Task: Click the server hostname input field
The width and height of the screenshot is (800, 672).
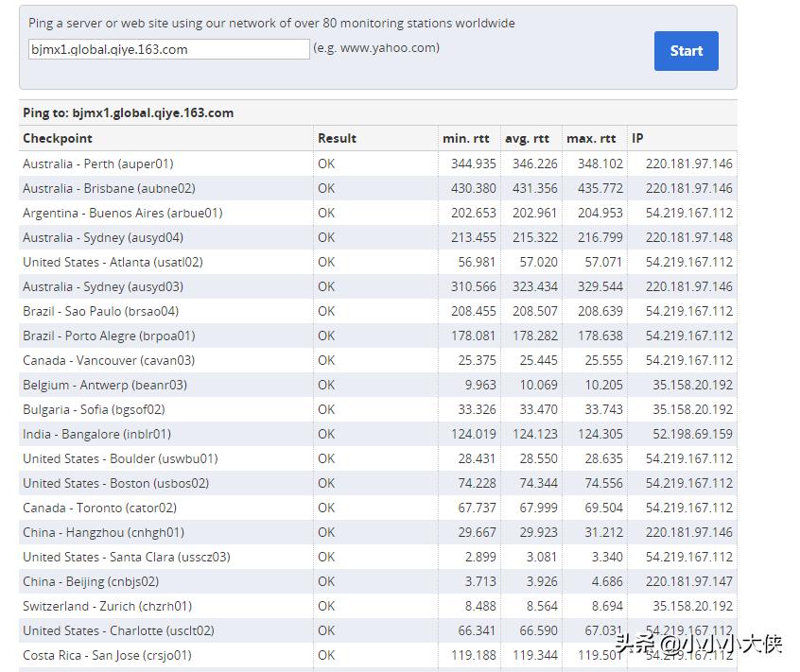Action: 168,49
